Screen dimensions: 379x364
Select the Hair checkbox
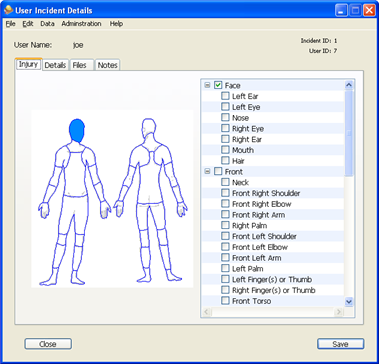pos(225,161)
